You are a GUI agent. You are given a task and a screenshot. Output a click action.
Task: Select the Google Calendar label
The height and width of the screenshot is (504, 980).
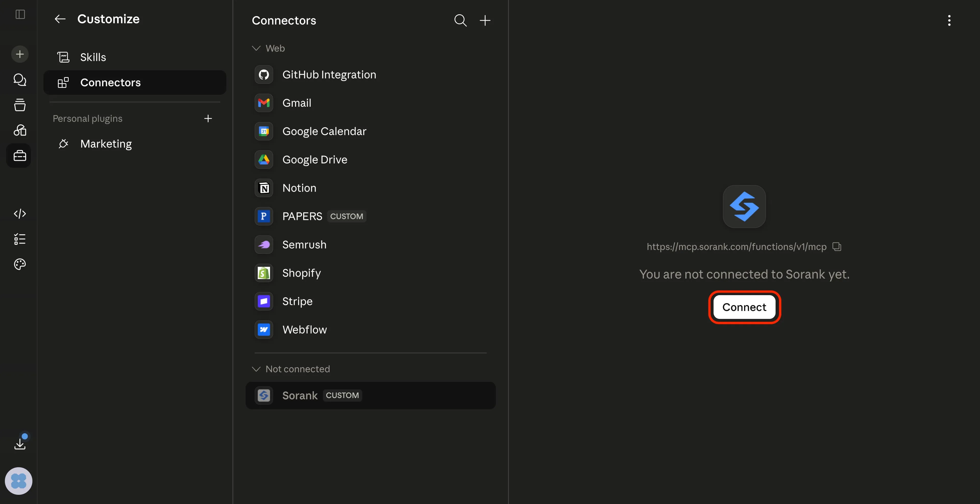(324, 131)
